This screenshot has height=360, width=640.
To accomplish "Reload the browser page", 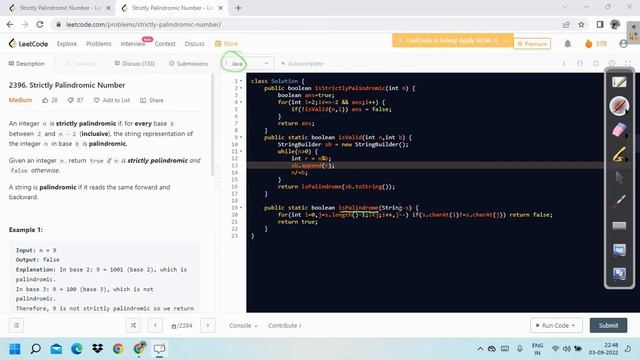I will [x=40, y=24].
